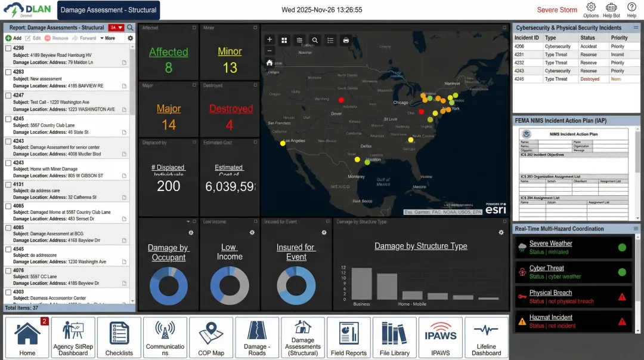644x360 pixels.
Task: Tick the checkbox beside record 4131
Action: (x=8, y=184)
